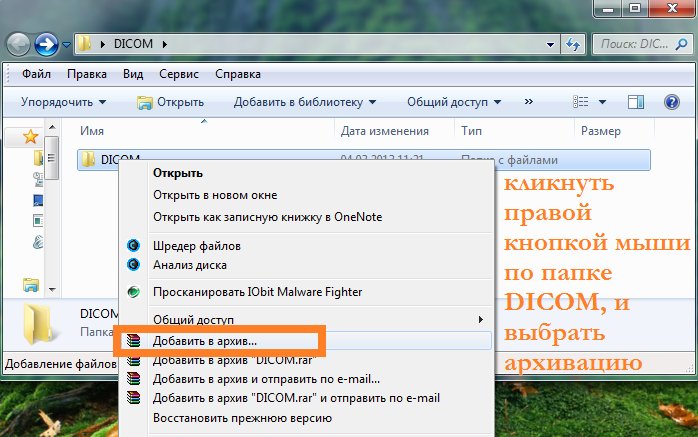The height and width of the screenshot is (437, 698).
Task: Click the help question mark icon
Action: 674,102
